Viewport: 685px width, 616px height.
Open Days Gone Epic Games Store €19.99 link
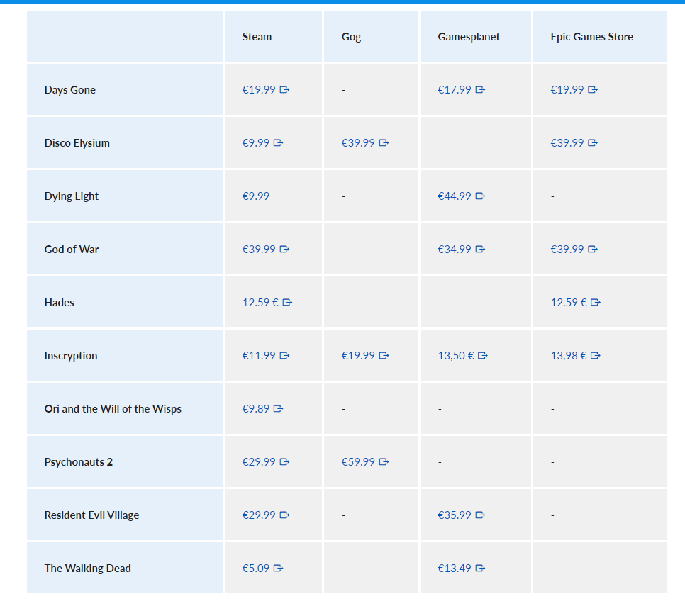pos(574,89)
